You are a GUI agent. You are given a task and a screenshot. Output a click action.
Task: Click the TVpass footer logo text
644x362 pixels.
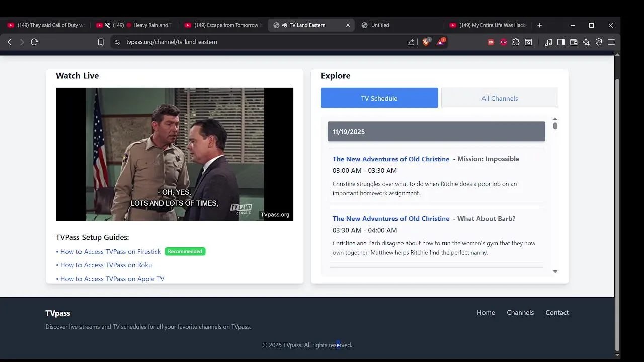point(58,313)
